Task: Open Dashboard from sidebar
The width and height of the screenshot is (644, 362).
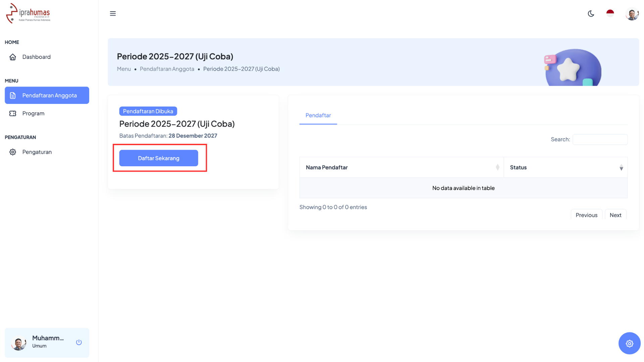Action: click(x=36, y=57)
